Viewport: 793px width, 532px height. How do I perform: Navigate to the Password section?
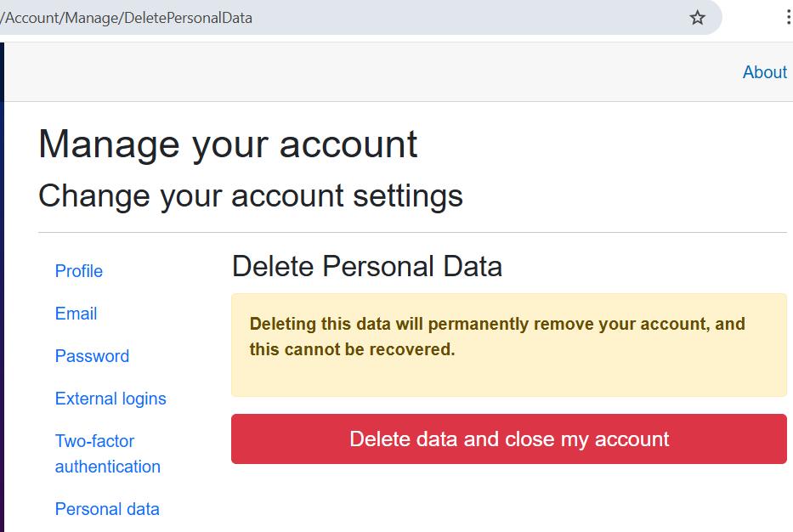pos(92,356)
